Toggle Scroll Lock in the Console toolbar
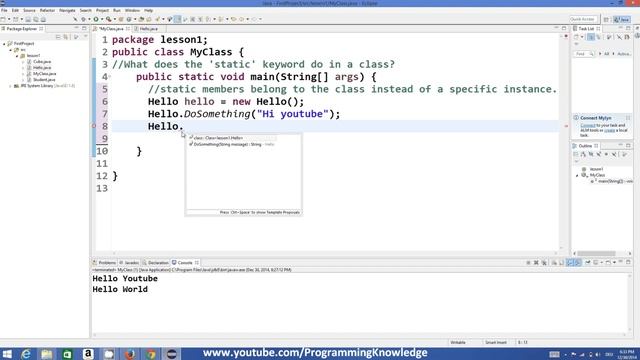 click(x=562, y=263)
